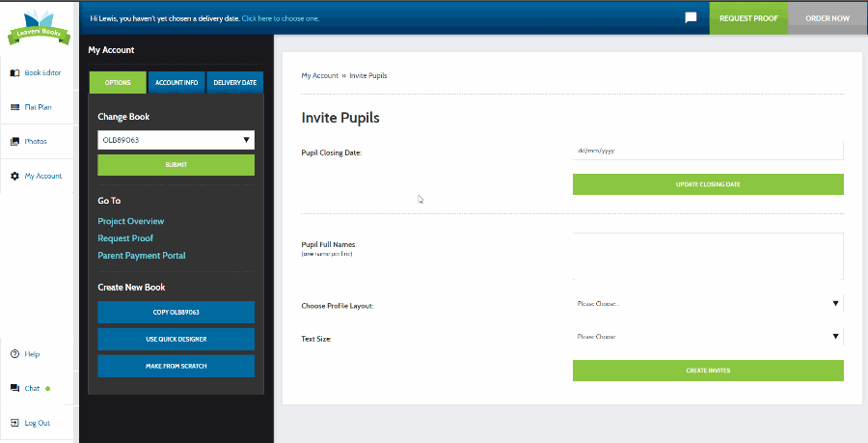Viewport: 868px width, 443px height.
Task: Open the messages speech bubble icon
Action: click(691, 18)
